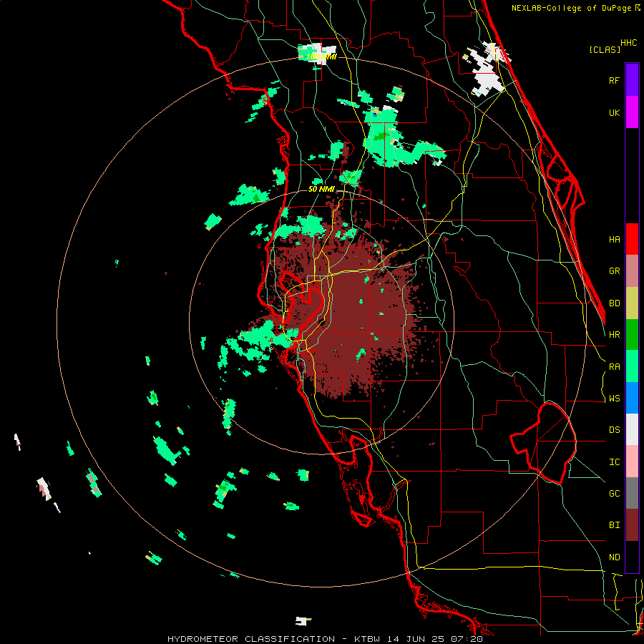This screenshot has width=644, height=644.
Task: Click the [CLAS] units label
Action: [604, 49]
